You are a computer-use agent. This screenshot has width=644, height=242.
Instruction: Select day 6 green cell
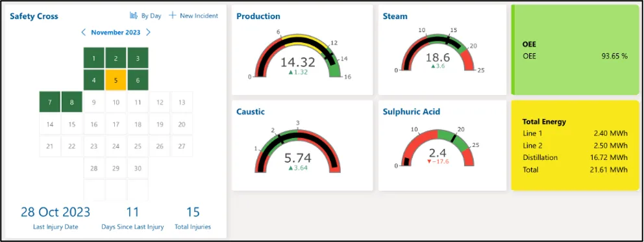point(138,80)
